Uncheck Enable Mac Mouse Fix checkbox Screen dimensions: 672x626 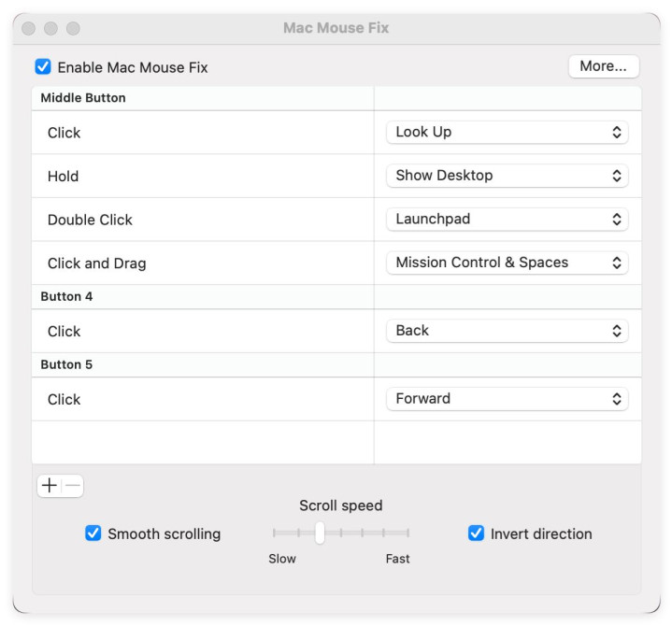(43, 67)
